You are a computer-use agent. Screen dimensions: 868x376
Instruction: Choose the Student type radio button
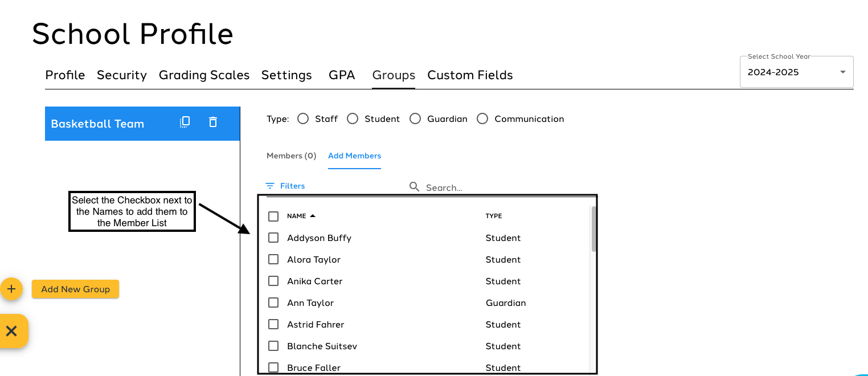click(353, 118)
